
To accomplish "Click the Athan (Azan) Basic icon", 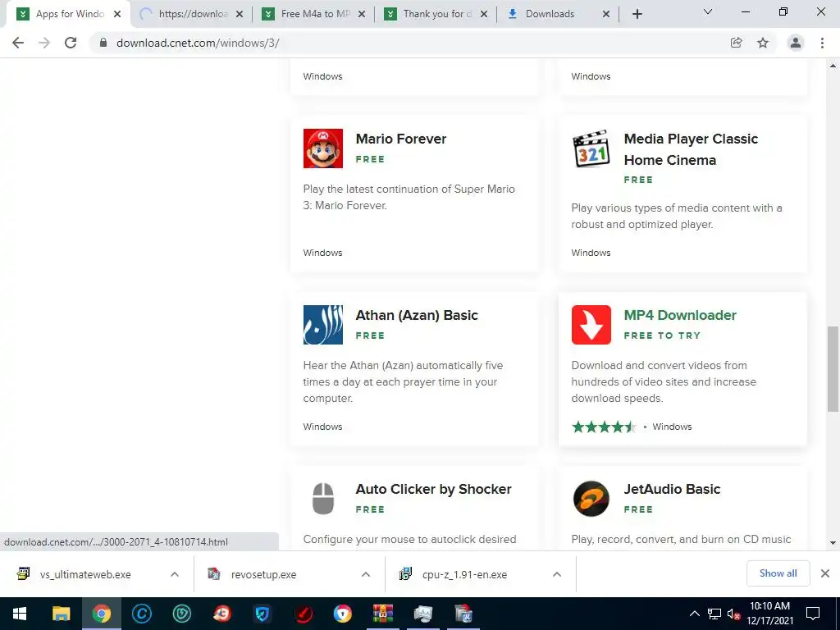I will 322,325.
